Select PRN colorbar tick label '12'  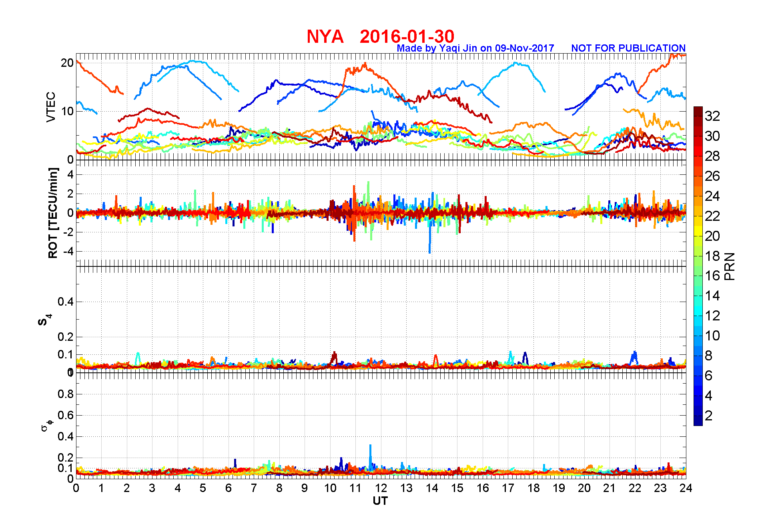712,316
